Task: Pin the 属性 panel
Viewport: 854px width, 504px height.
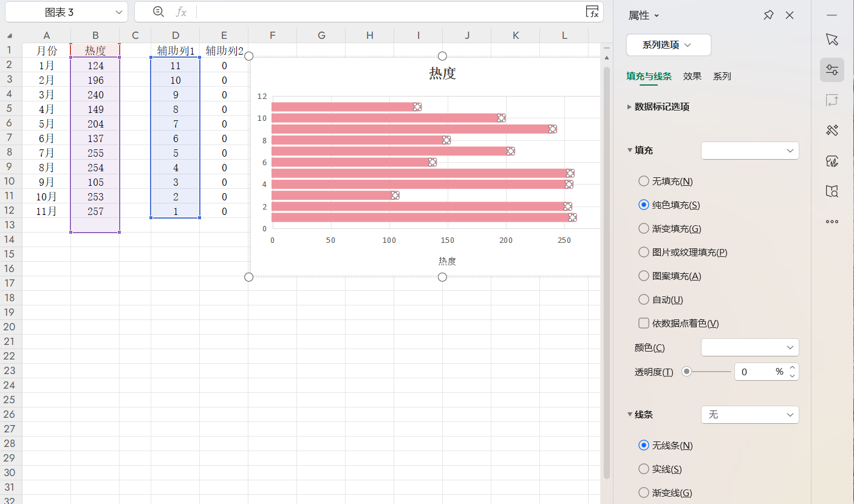Action: click(x=768, y=15)
